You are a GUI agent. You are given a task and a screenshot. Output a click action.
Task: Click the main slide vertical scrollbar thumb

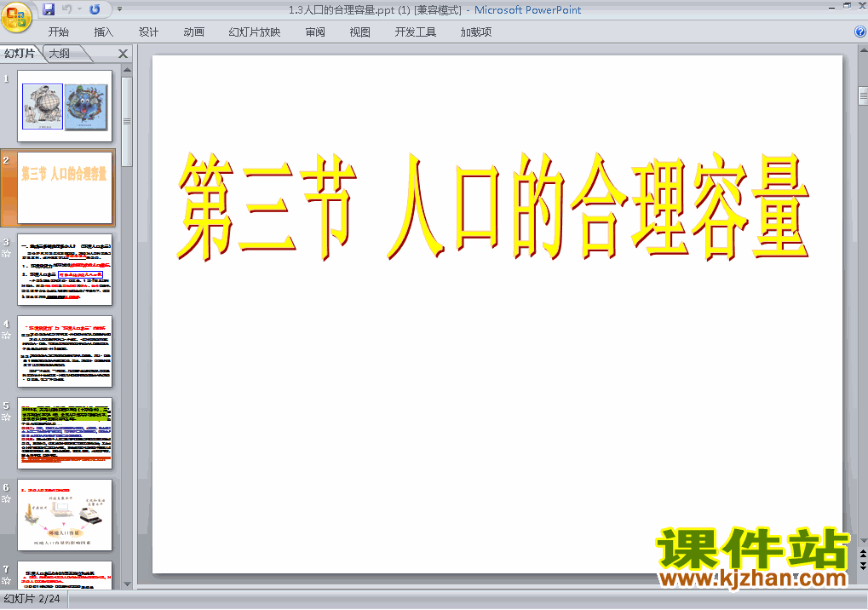tap(863, 95)
